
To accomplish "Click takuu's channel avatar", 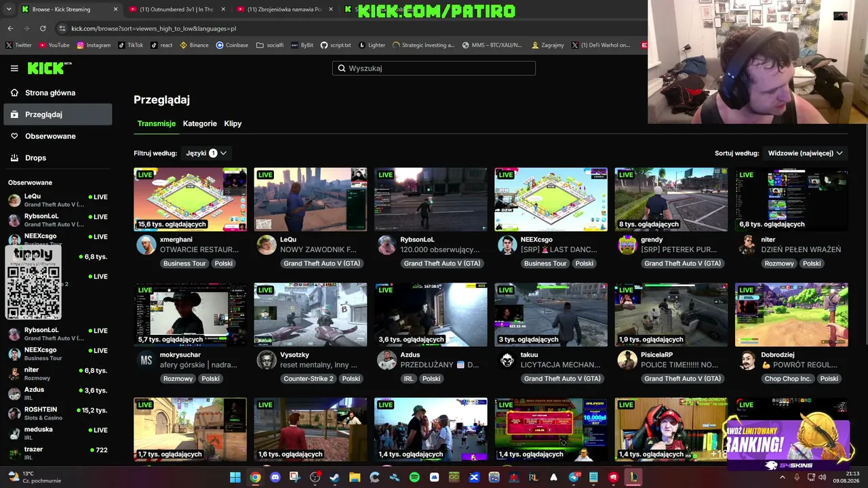I will pos(507,360).
